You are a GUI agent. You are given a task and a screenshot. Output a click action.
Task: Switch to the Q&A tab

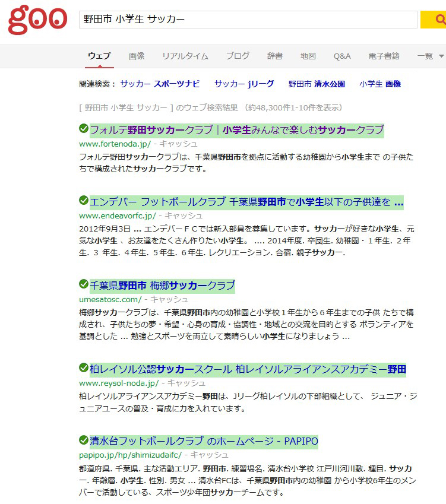[x=342, y=56]
